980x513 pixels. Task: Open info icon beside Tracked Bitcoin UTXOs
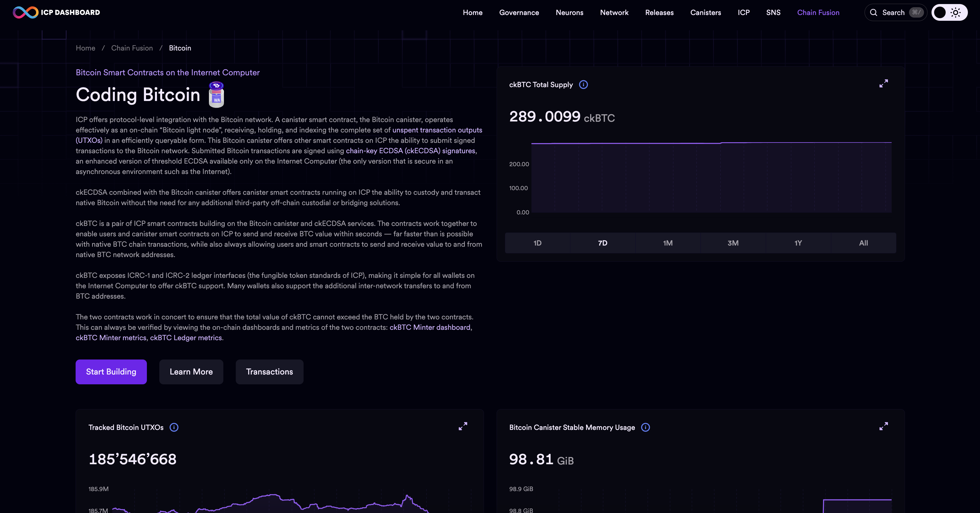tap(174, 427)
